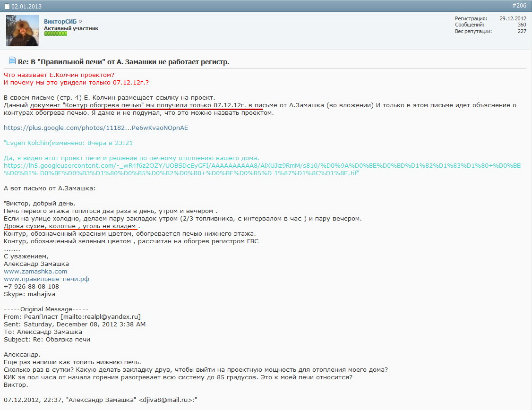The width and height of the screenshot is (532, 410).
Task: Open the ВикторСИБ username profile link
Action: [x=60, y=22]
